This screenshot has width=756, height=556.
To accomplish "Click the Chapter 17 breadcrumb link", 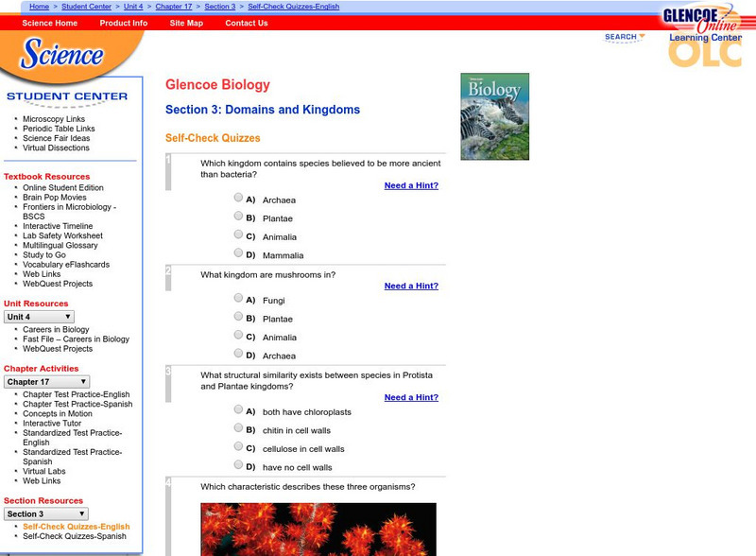I will tap(174, 7).
